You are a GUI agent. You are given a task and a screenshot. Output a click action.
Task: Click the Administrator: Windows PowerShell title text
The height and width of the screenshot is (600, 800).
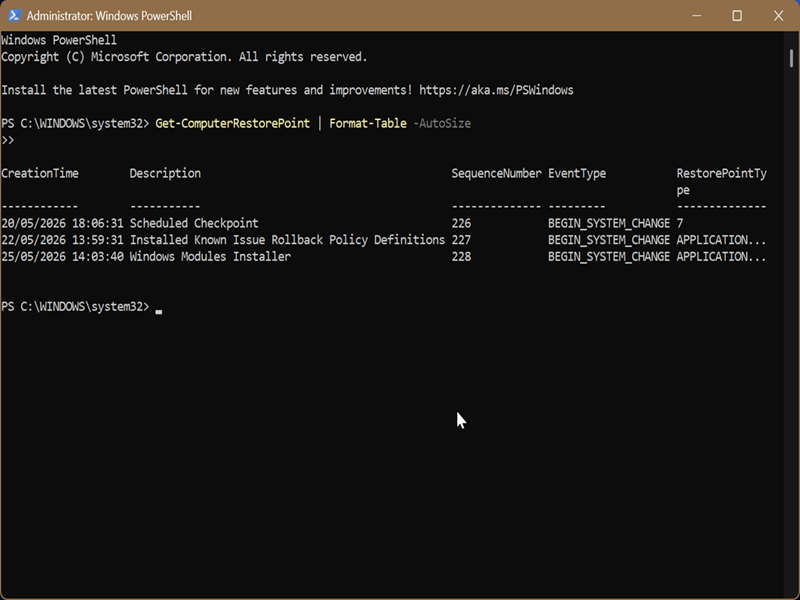pyautogui.click(x=109, y=16)
